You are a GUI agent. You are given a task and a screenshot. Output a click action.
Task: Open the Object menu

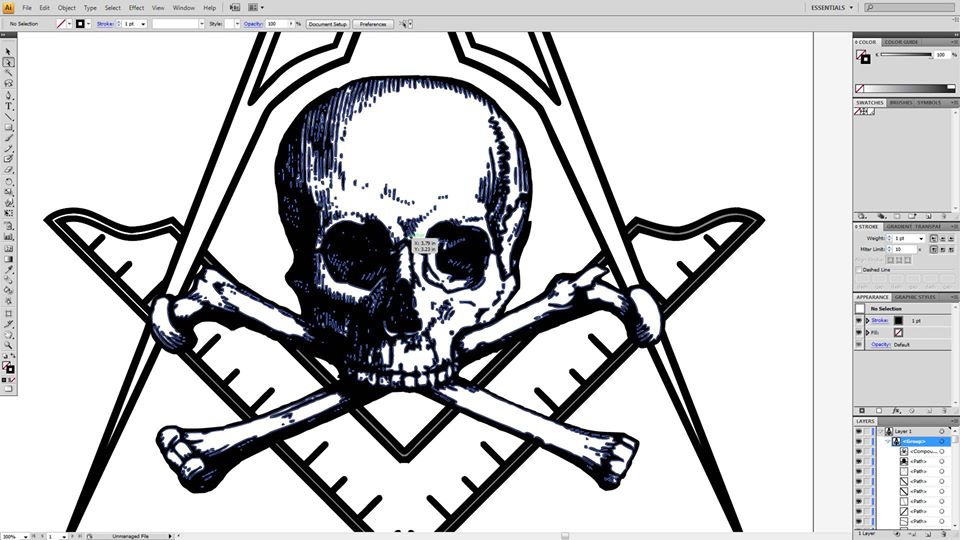[67, 8]
